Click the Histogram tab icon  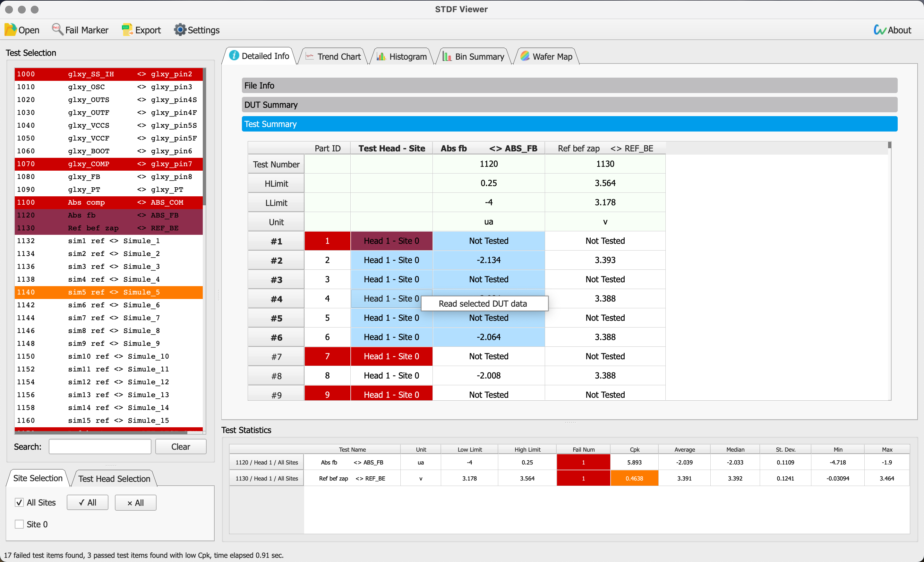coord(381,56)
